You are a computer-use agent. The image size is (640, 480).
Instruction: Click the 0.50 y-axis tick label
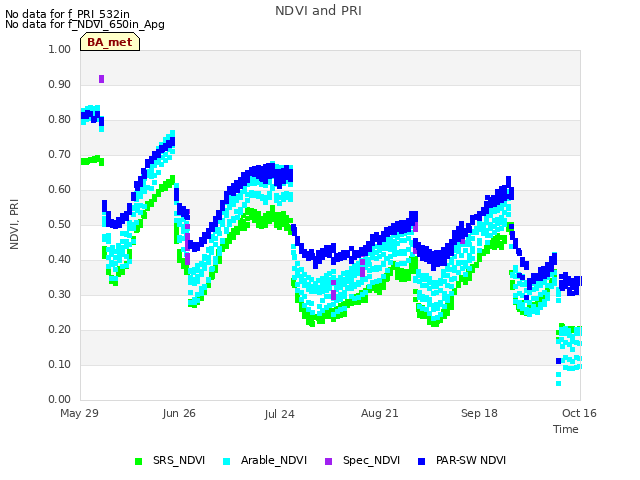coord(60,224)
